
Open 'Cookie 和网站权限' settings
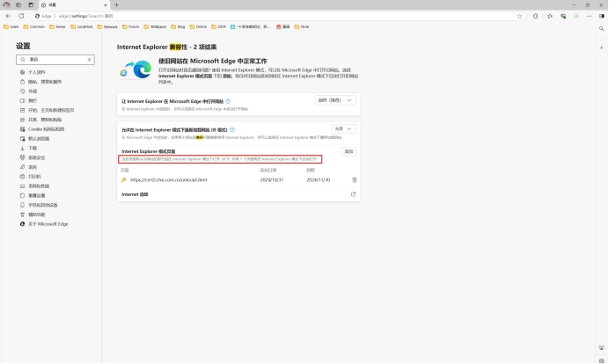[46, 128]
